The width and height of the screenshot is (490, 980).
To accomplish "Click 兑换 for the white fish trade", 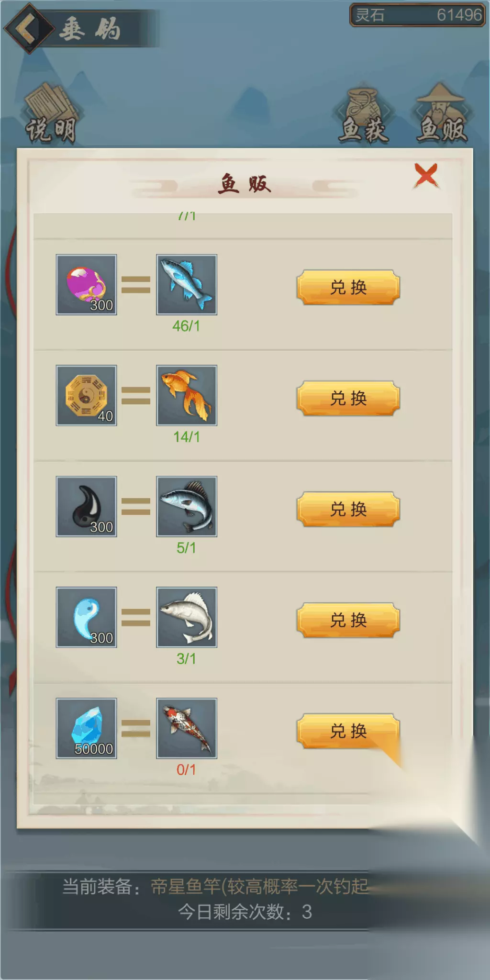I will tap(348, 620).
